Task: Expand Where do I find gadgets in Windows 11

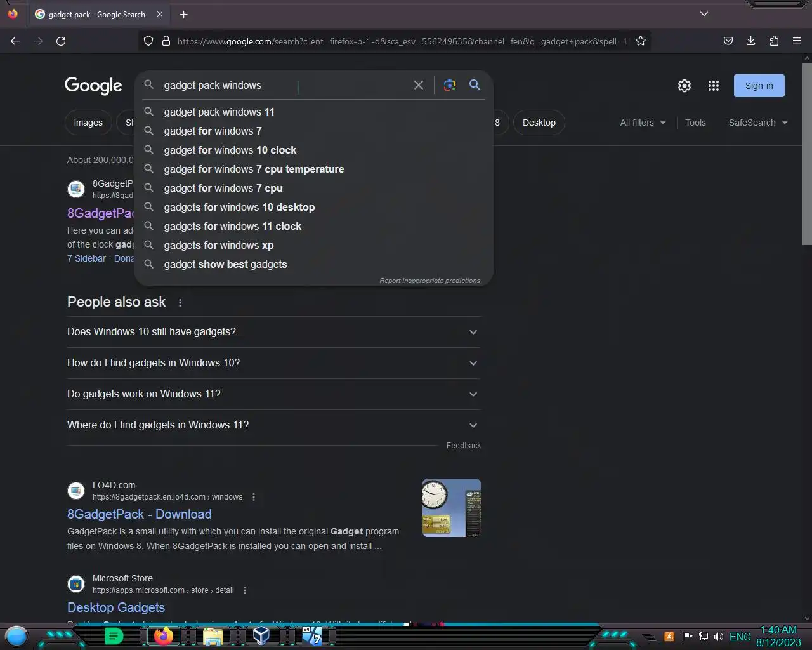Action: (274, 425)
